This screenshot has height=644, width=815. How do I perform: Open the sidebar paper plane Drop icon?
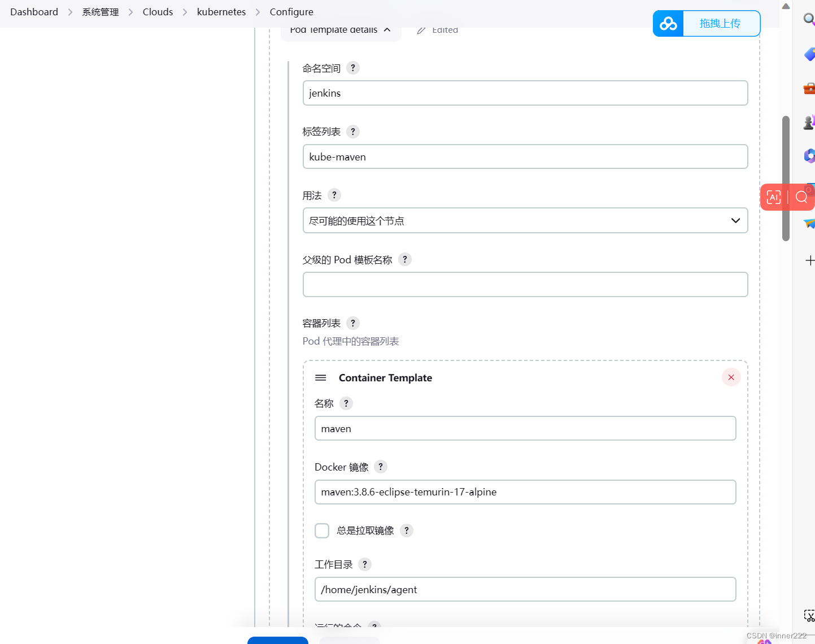click(x=809, y=223)
